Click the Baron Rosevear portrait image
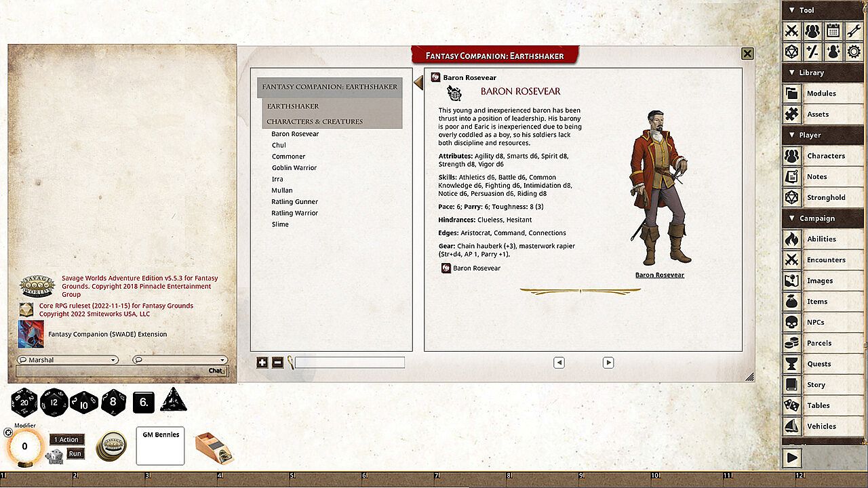The image size is (868, 488). 659,187
